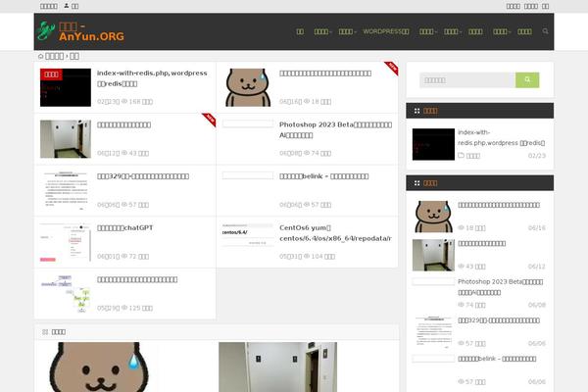
Task: Open the document thumbnail of the 329 article in the sidebar
Action: pyautogui.click(x=433, y=332)
